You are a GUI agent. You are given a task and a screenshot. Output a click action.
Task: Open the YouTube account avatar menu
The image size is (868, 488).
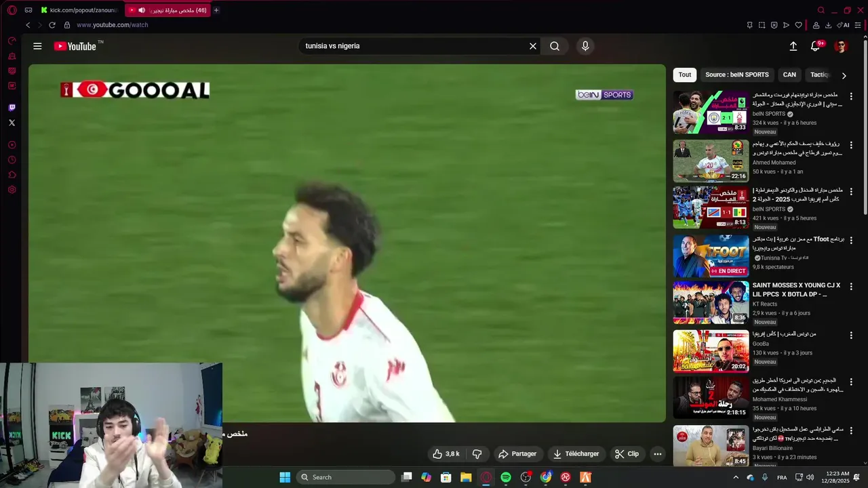[x=841, y=46]
